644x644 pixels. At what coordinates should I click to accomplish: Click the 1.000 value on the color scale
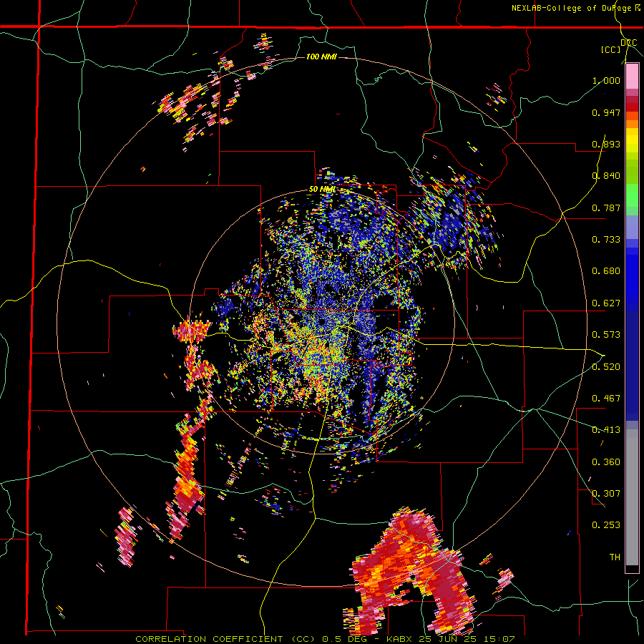pyautogui.click(x=606, y=80)
